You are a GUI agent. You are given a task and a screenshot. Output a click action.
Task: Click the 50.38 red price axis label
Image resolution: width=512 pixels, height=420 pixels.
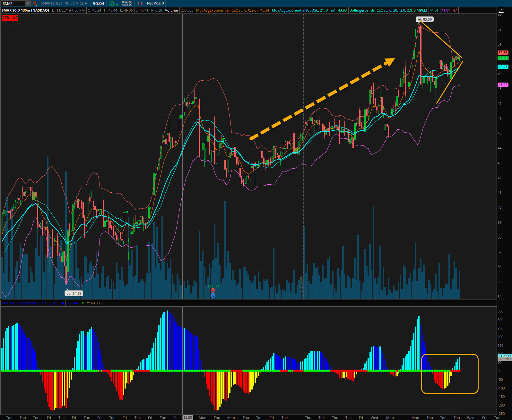click(503, 53)
